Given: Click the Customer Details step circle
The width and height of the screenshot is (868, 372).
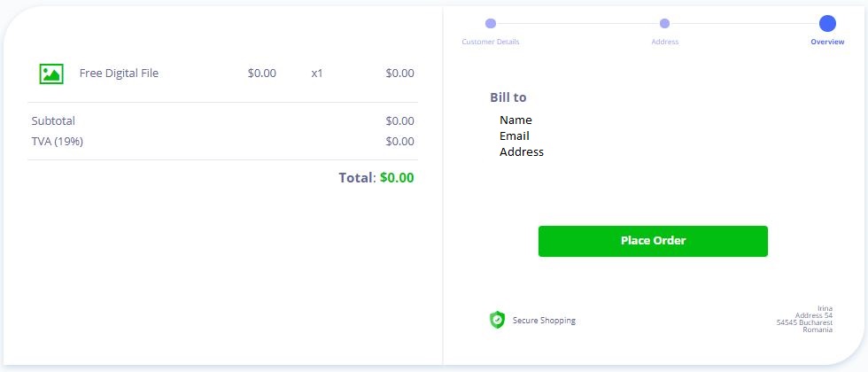Looking at the screenshot, I should pyautogui.click(x=491, y=23).
